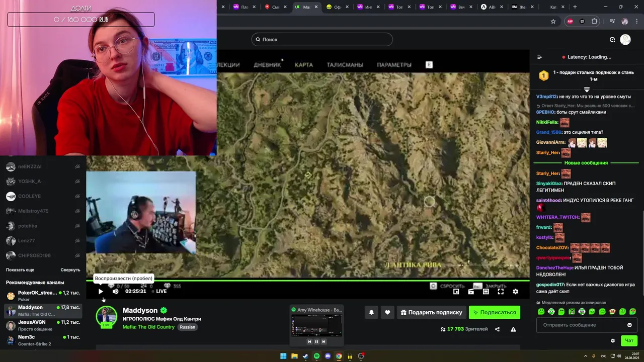
Task: Click the cast-style icon in player controls
Action: point(471,291)
